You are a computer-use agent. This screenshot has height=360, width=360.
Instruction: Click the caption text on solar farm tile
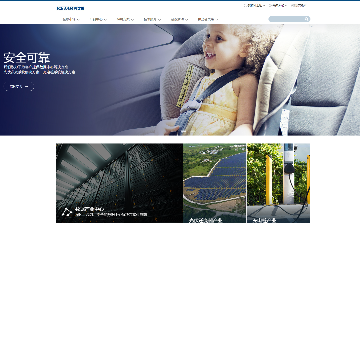205,220
